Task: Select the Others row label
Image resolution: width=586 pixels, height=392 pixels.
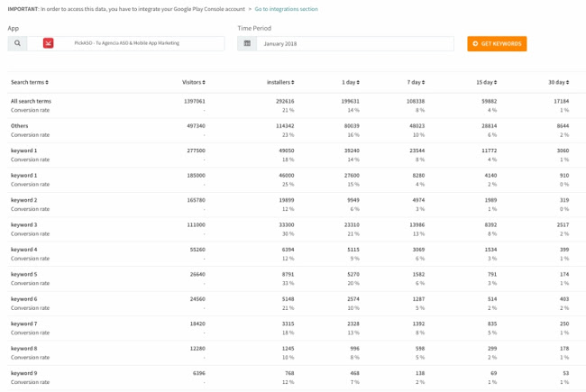Action: pyautogui.click(x=19, y=126)
